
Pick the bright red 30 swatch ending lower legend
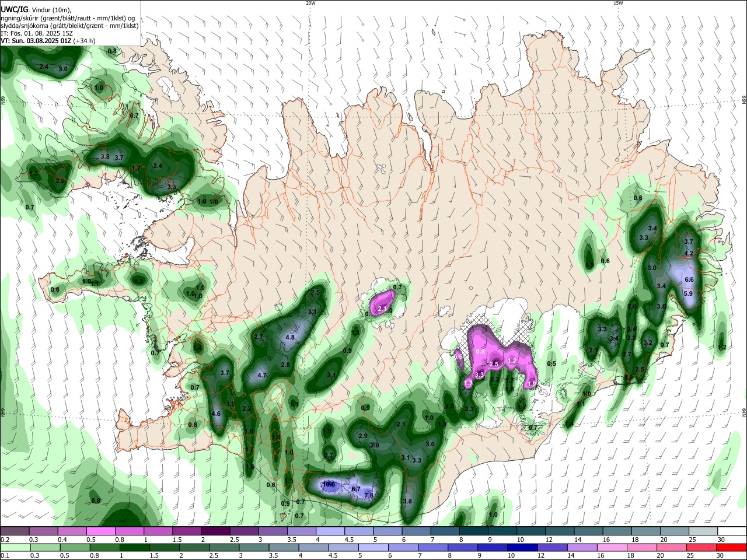(732, 547)
